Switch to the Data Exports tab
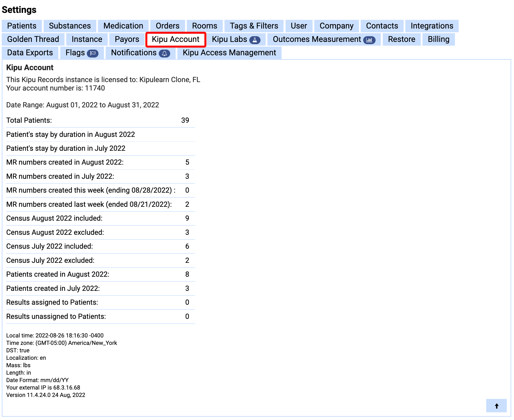The image size is (514, 420). pyautogui.click(x=30, y=53)
